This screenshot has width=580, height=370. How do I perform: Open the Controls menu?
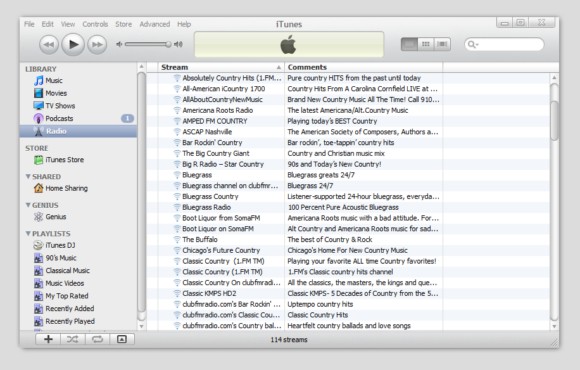[x=95, y=24]
